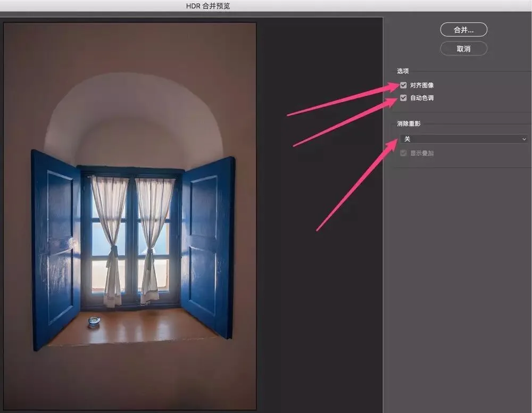Click the chevron arrow of the deghost dropdown
The image size is (532, 413).
[524, 139]
